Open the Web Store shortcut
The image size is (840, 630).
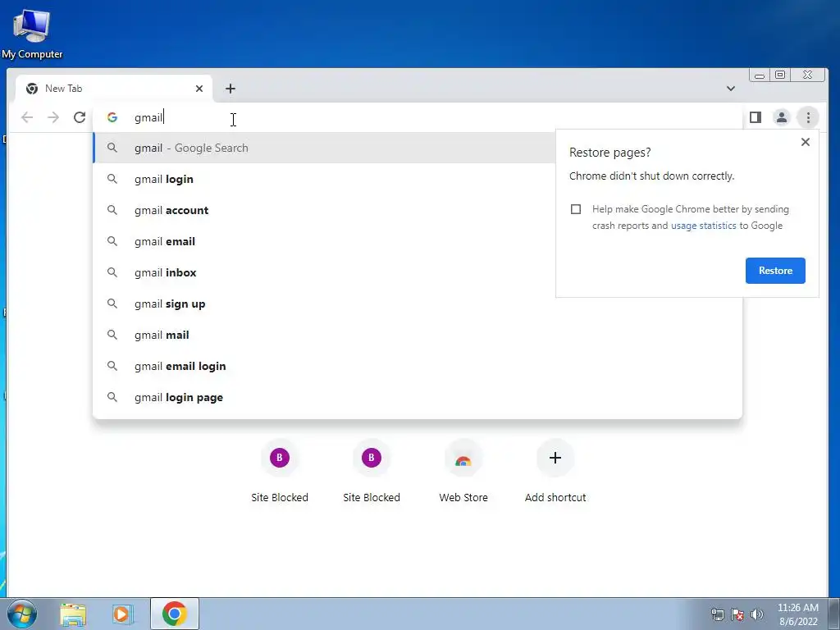pos(463,472)
